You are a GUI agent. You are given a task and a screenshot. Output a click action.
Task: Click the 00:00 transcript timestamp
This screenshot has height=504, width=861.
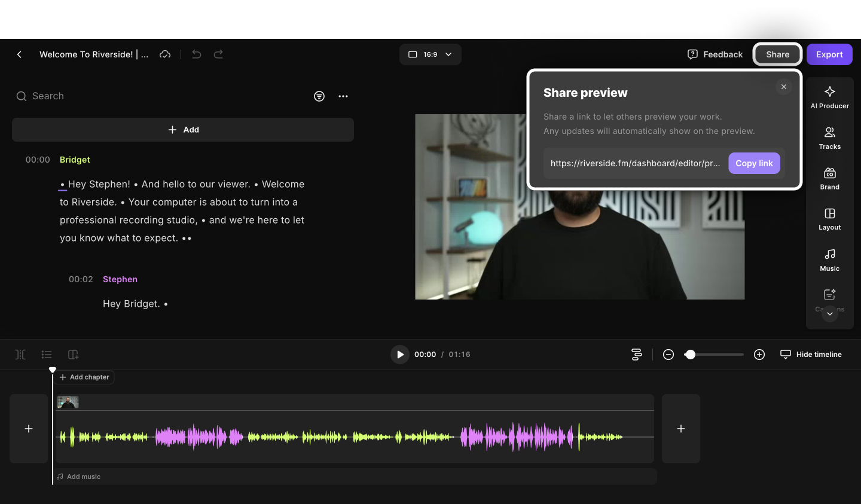[x=38, y=160]
